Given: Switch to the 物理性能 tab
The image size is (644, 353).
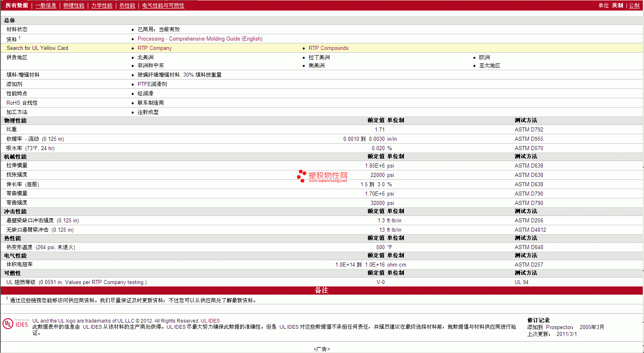Looking at the screenshot, I should click(74, 5).
